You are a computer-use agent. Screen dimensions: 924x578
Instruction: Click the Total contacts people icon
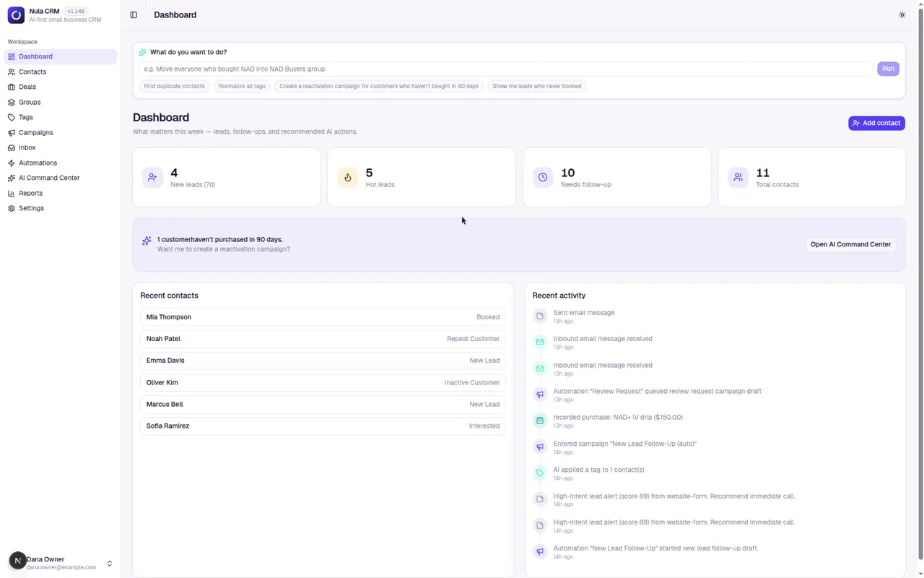pos(738,177)
